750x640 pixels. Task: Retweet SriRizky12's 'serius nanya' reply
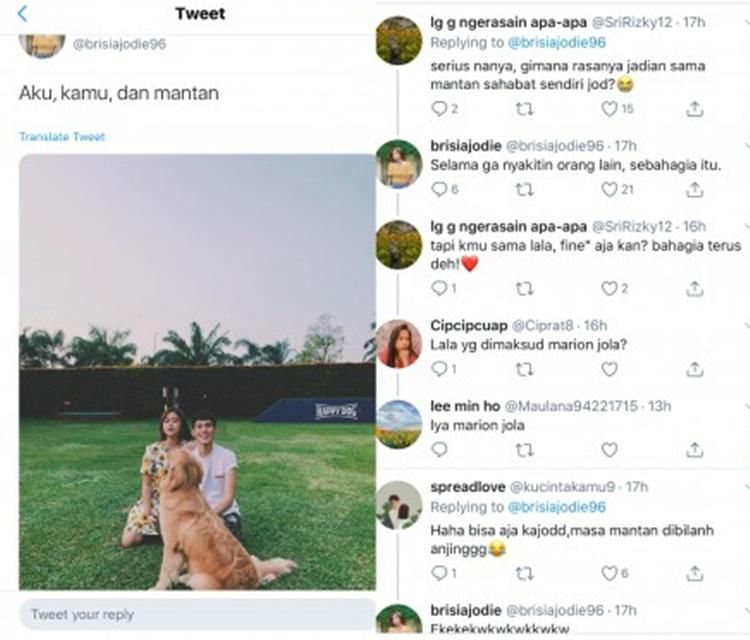coord(524,109)
